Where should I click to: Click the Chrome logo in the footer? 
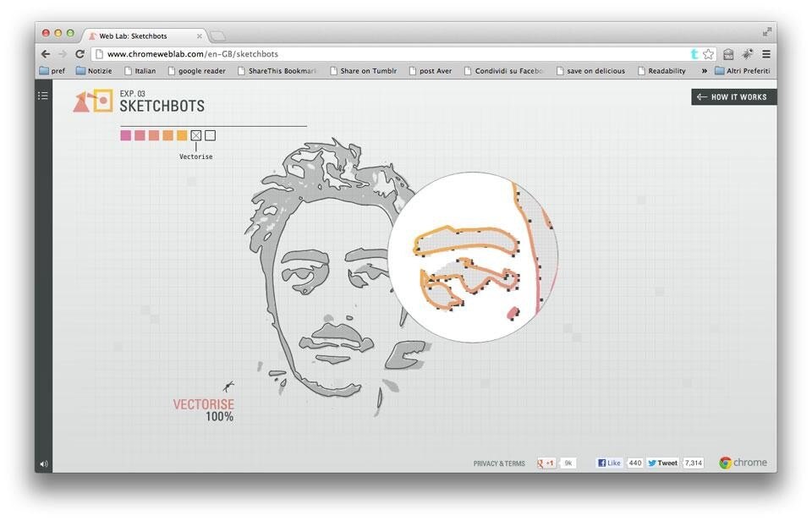[x=743, y=463]
